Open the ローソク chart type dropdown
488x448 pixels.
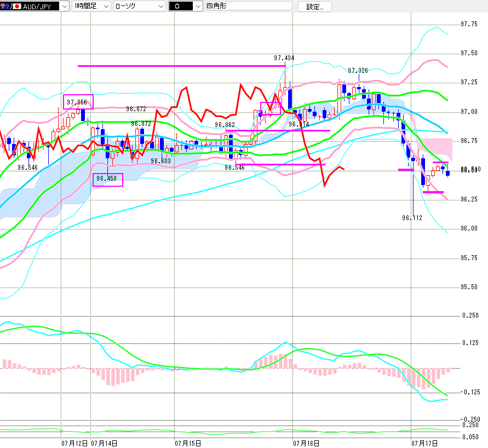coord(140,6)
